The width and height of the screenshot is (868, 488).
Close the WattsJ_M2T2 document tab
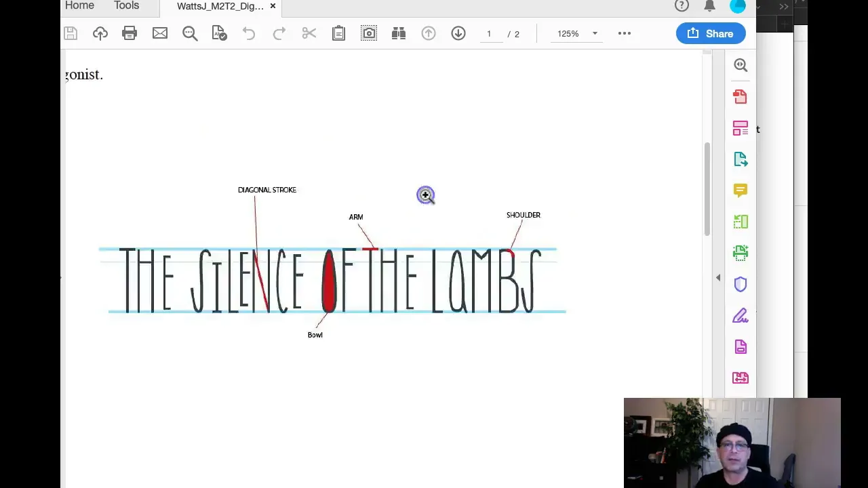(x=273, y=6)
